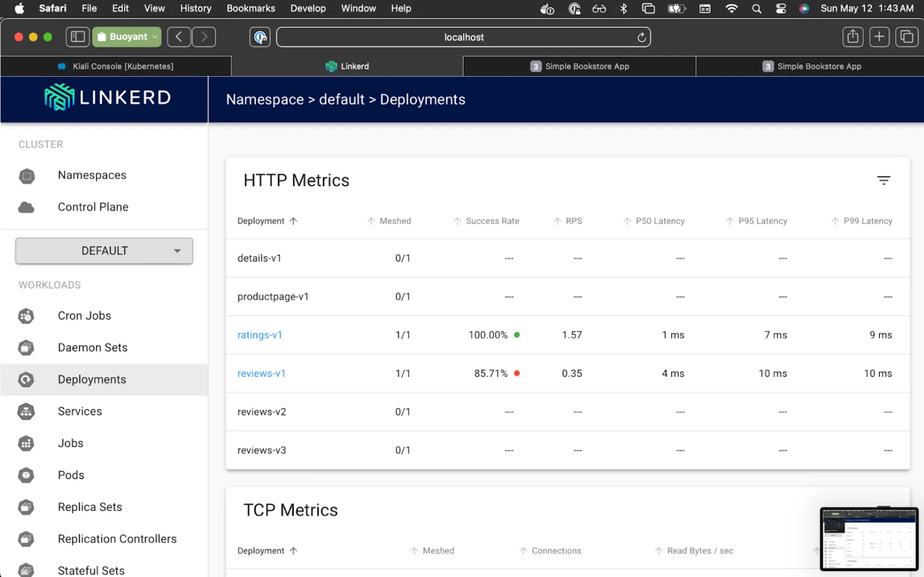Sort TCP Metrics by Read Bytes / sec
This screenshot has width=924, height=577.
pos(694,551)
